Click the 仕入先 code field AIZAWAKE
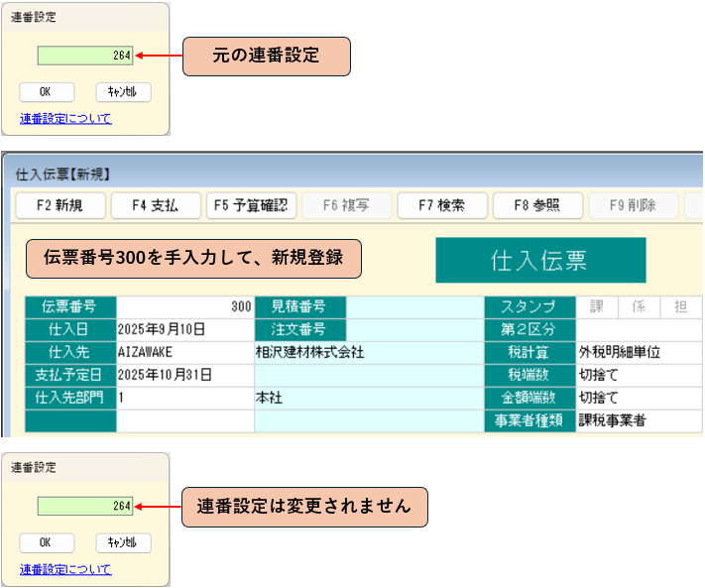Image resolution: width=705 pixels, height=588 pixels. (x=184, y=352)
